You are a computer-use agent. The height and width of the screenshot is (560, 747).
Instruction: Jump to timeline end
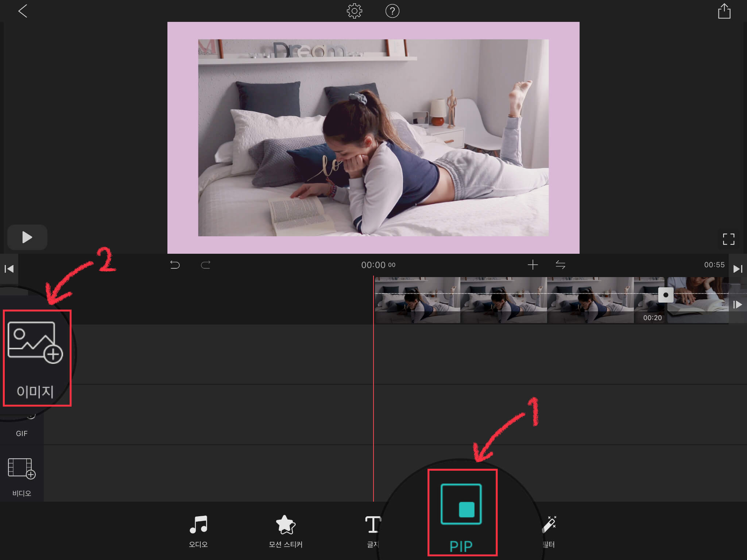(x=738, y=269)
